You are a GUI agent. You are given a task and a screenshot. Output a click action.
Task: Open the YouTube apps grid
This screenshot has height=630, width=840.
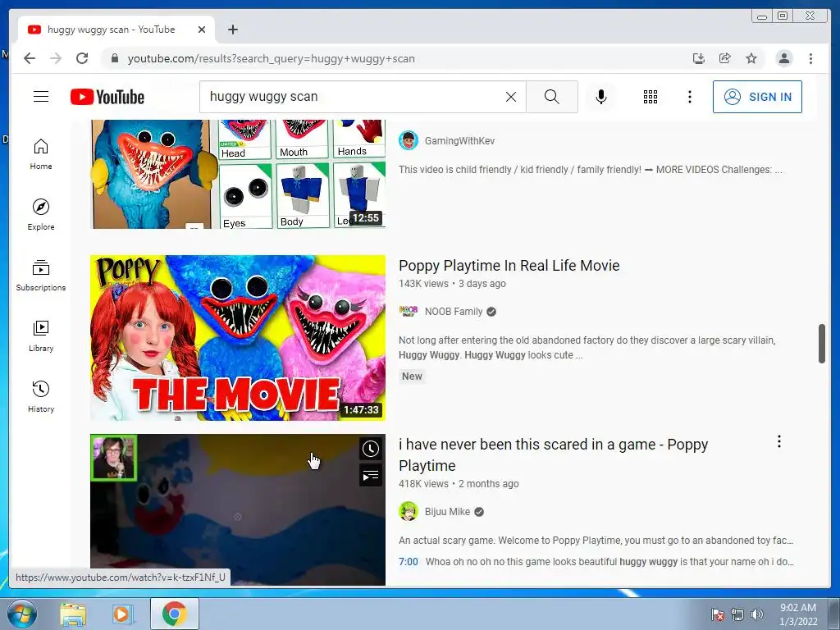point(651,97)
